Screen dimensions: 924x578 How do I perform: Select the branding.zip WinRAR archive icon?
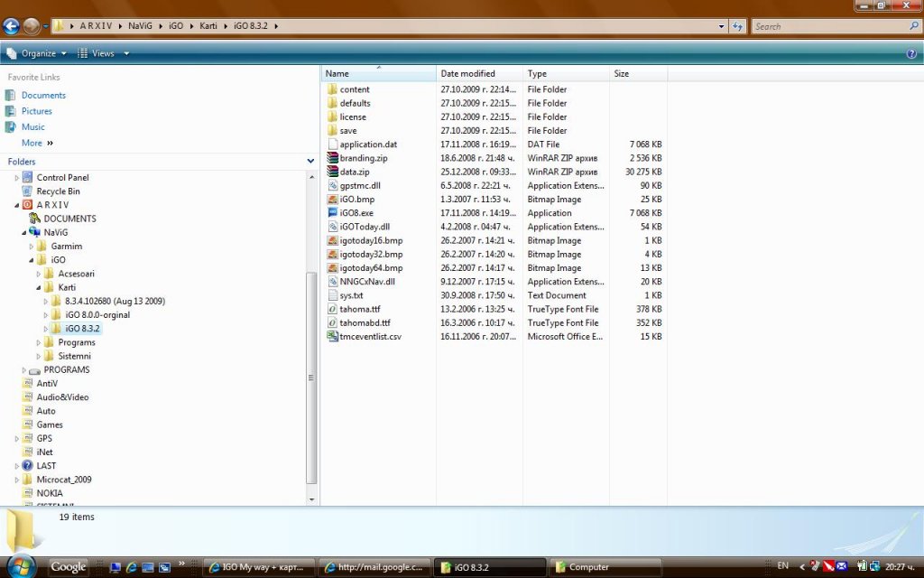[332, 158]
